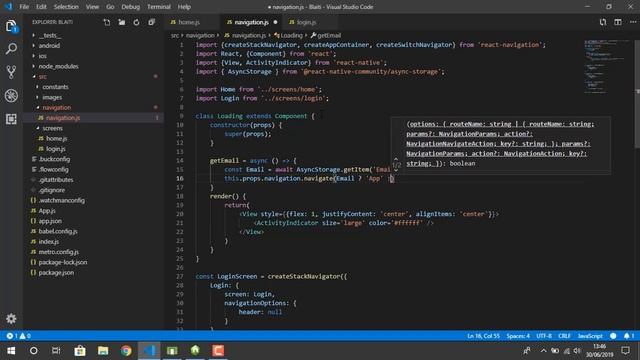Open login.js in the file tree
This screenshot has height=360, width=640.
pyautogui.click(x=56, y=149)
